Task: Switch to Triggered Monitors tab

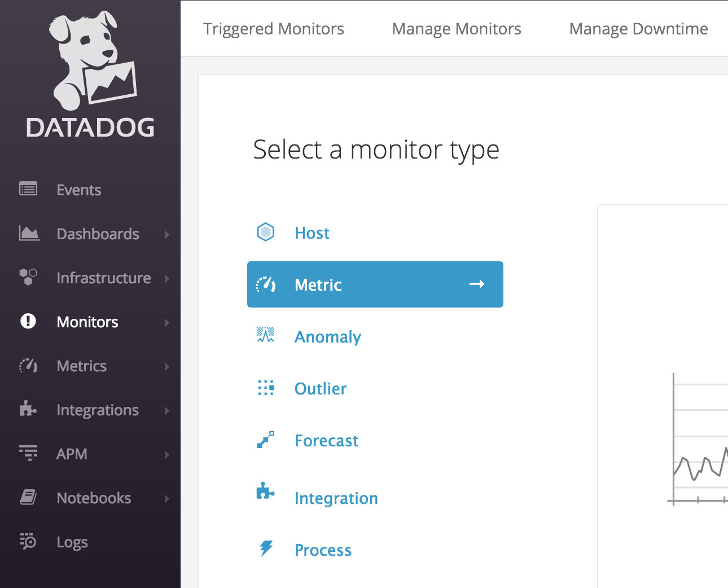Action: 274,29
